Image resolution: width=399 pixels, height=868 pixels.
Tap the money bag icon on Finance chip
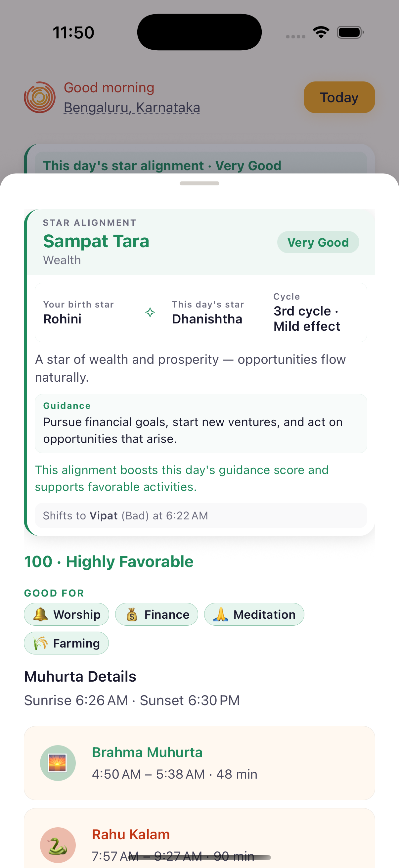click(132, 614)
